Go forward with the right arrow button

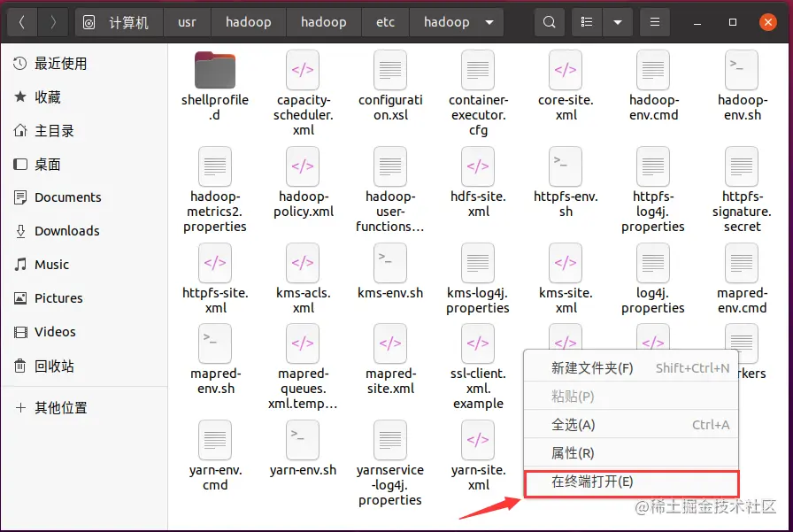pos(53,22)
